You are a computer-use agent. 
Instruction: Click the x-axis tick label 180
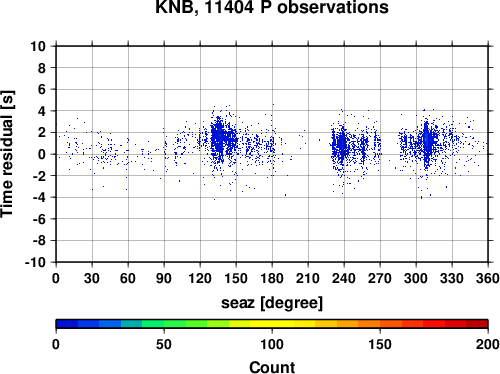point(272,278)
